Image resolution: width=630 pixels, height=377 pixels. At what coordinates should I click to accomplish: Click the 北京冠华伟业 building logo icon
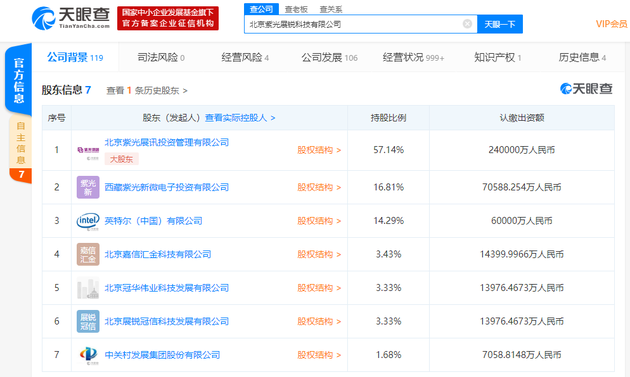[x=88, y=288]
